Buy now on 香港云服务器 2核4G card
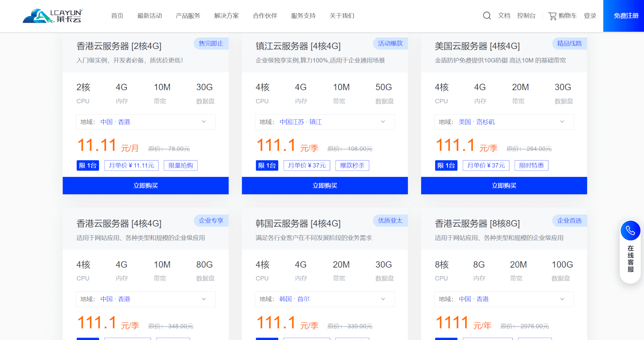Screen dimensions: 644x340 click(146, 185)
